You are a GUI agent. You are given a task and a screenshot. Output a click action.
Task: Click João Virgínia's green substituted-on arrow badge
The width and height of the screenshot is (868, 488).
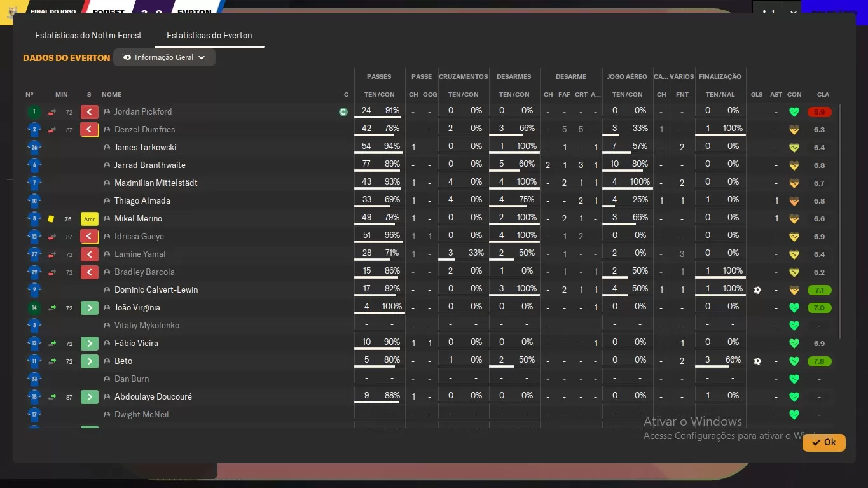(90, 308)
